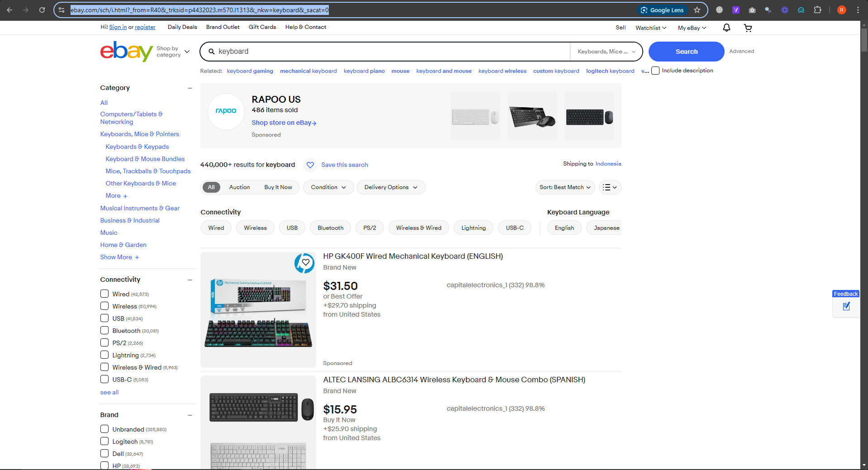This screenshot has width=868, height=470.
Task: Click mechanical keyboard related search
Action: pos(308,71)
